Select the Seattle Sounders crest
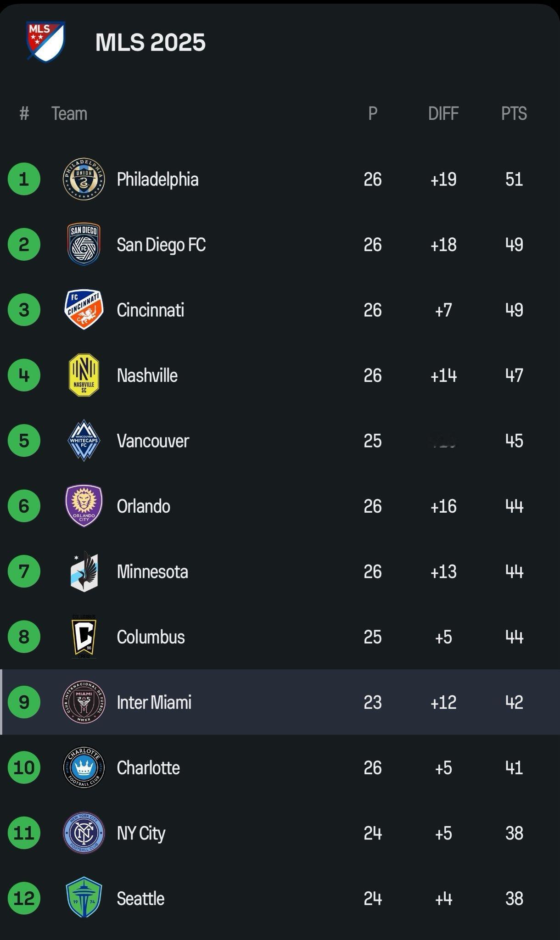 coord(84,898)
